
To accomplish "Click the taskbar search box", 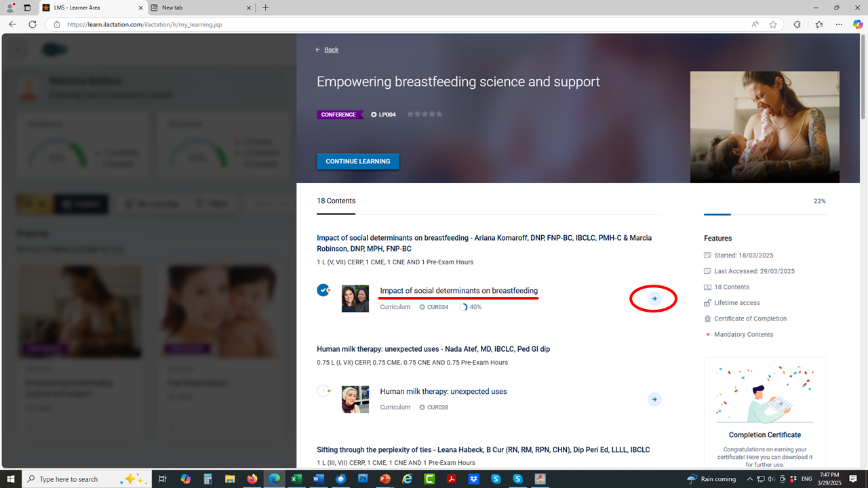I will (x=85, y=479).
